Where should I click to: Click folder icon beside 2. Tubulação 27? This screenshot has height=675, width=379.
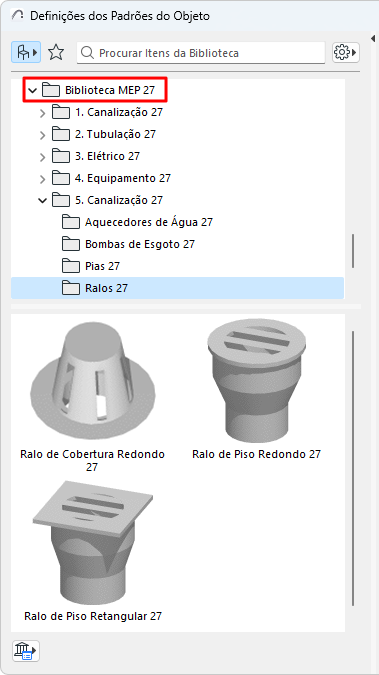pyautogui.click(x=61, y=134)
